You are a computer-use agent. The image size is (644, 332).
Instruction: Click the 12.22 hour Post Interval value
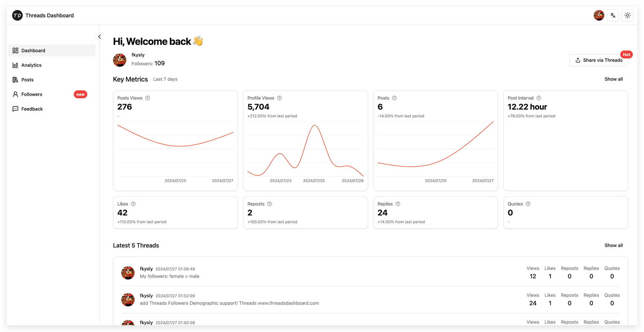point(527,107)
